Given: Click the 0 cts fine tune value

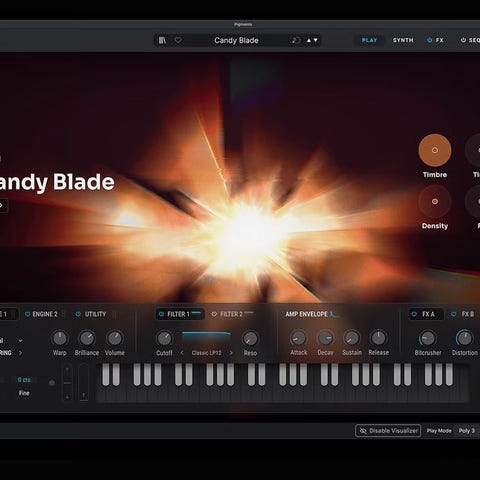Looking at the screenshot, I should pyautogui.click(x=24, y=380).
